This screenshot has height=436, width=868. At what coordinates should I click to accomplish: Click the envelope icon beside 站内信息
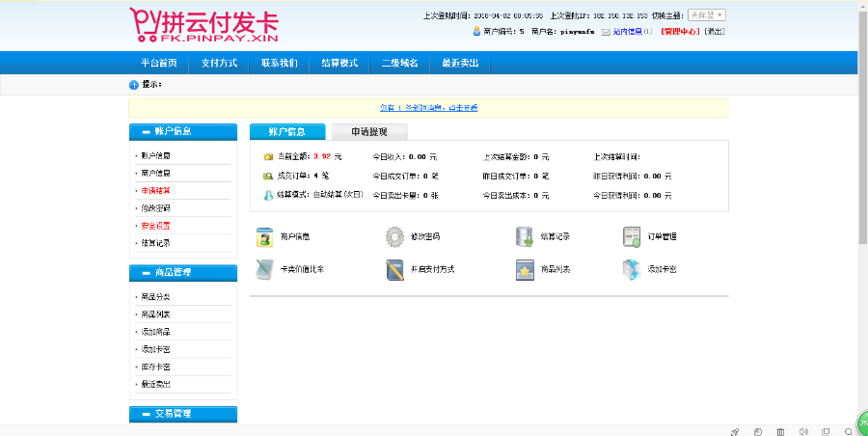(607, 32)
